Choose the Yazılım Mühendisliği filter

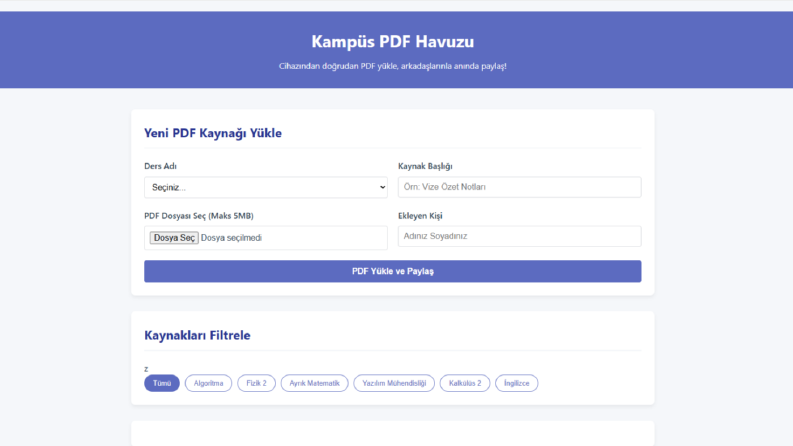pos(394,383)
